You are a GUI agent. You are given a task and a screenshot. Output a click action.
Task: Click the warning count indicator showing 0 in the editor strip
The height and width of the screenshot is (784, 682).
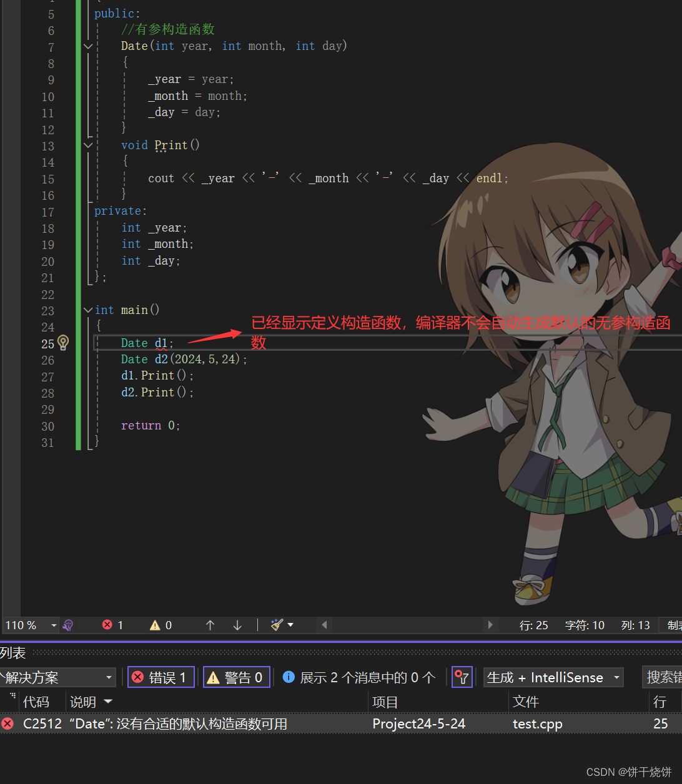click(161, 625)
